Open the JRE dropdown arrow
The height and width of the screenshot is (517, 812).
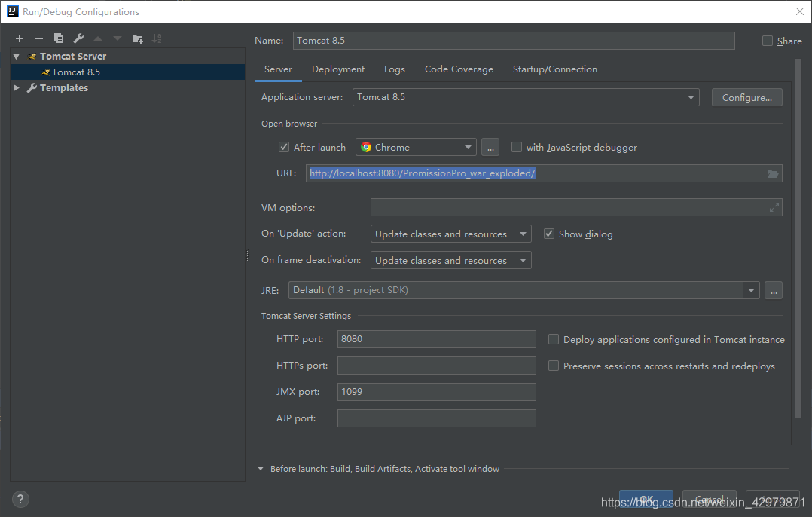point(751,290)
